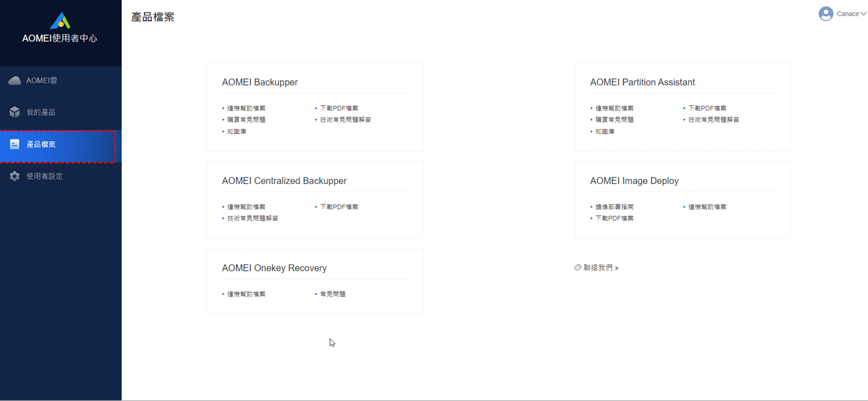868x401 pixels.
Task: Open AOMEI Backupper 知識庫 link
Action: (x=237, y=131)
